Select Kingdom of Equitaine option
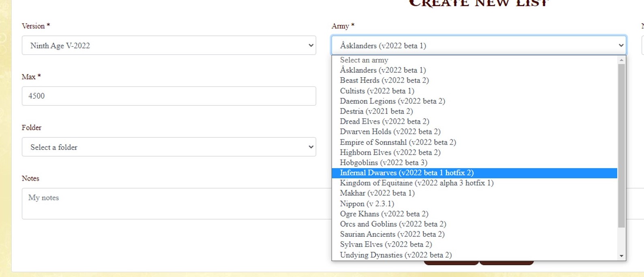The width and height of the screenshot is (644, 277). click(x=416, y=183)
